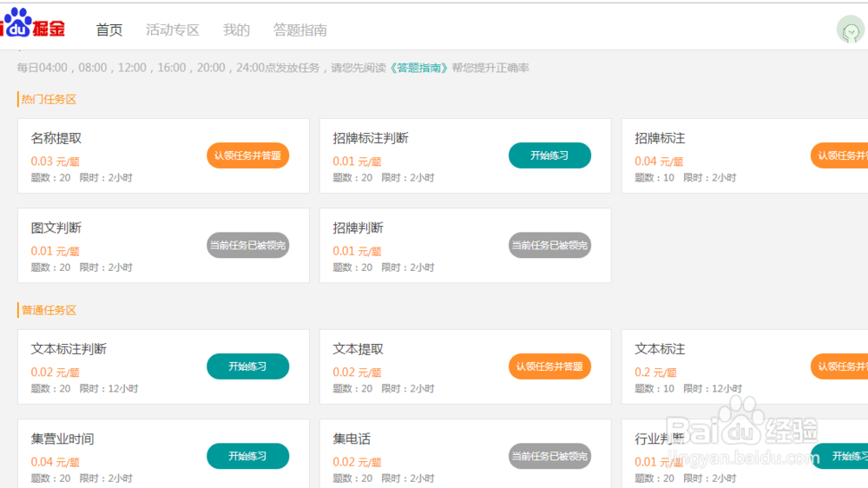The height and width of the screenshot is (488, 868).
Task: Select the 文本提取 card title
Action: pyautogui.click(x=358, y=350)
